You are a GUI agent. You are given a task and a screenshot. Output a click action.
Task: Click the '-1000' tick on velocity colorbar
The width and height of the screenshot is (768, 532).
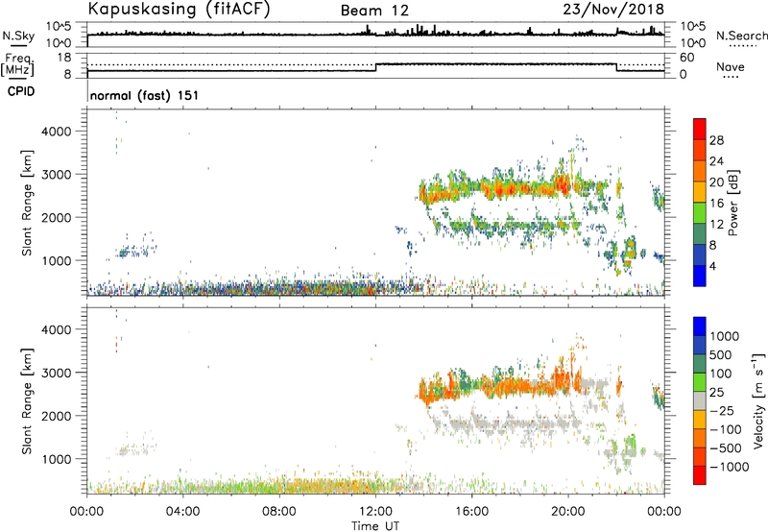tap(729, 467)
